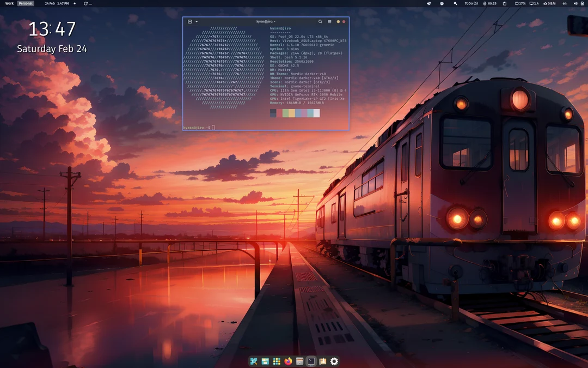Click the 17% battery indicator
Image resolution: width=588 pixels, height=368 pixels.
520,3
